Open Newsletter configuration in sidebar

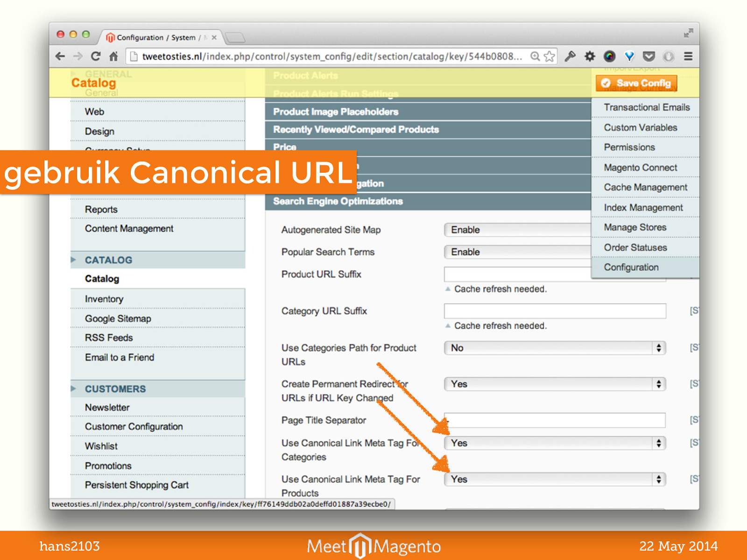pos(158,407)
